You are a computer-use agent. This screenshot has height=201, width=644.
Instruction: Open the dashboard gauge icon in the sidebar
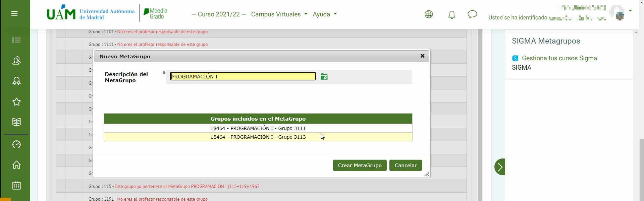(x=16, y=144)
